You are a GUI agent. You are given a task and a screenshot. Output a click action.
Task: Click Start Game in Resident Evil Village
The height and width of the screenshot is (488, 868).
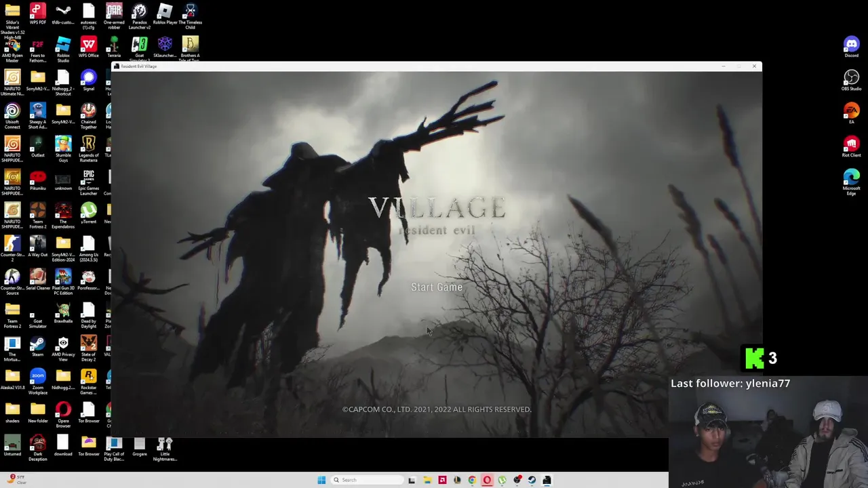coord(437,287)
